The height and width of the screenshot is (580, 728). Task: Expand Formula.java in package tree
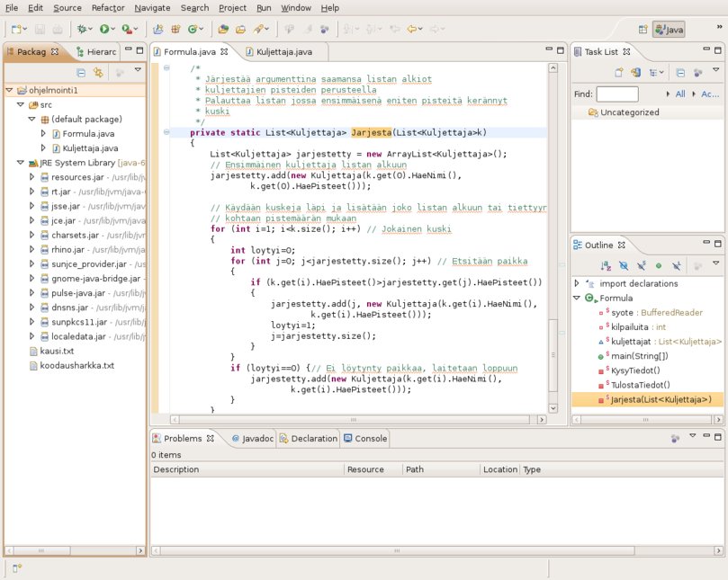pos(42,134)
